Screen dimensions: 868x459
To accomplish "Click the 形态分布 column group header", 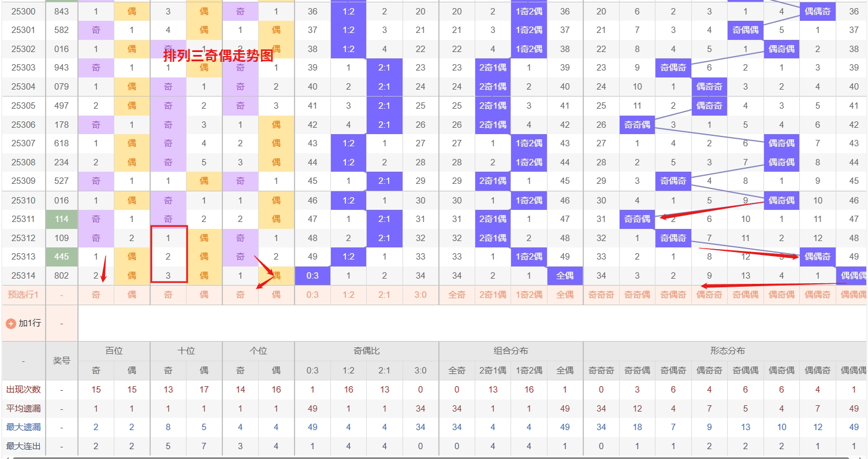I will [x=727, y=351].
